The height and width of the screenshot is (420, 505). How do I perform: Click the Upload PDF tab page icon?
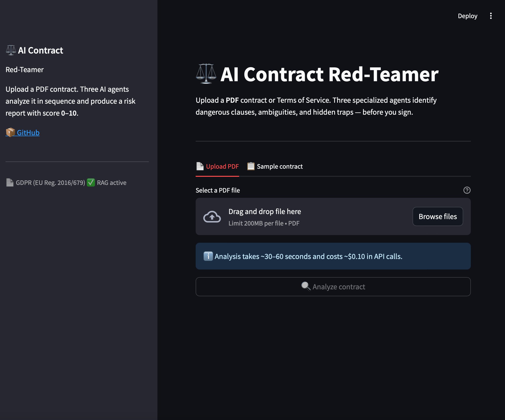point(200,166)
